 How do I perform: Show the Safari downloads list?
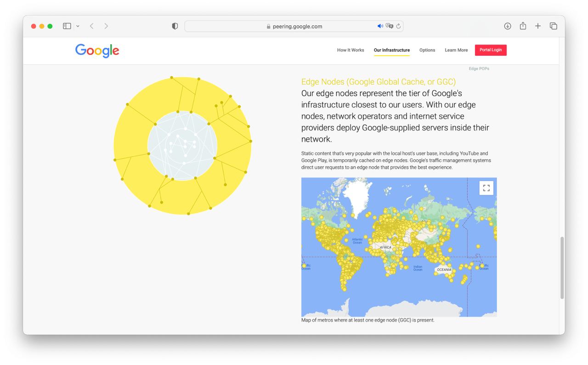508,26
